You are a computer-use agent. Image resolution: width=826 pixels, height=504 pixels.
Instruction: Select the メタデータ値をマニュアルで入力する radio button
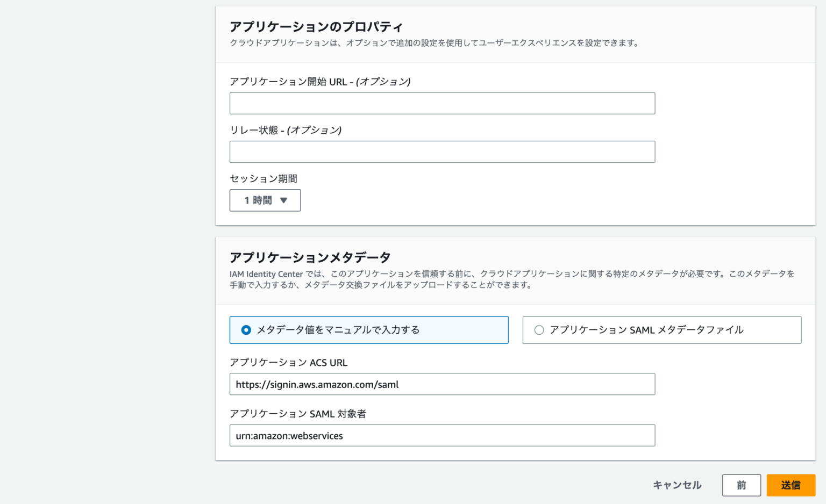click(245, 330)
